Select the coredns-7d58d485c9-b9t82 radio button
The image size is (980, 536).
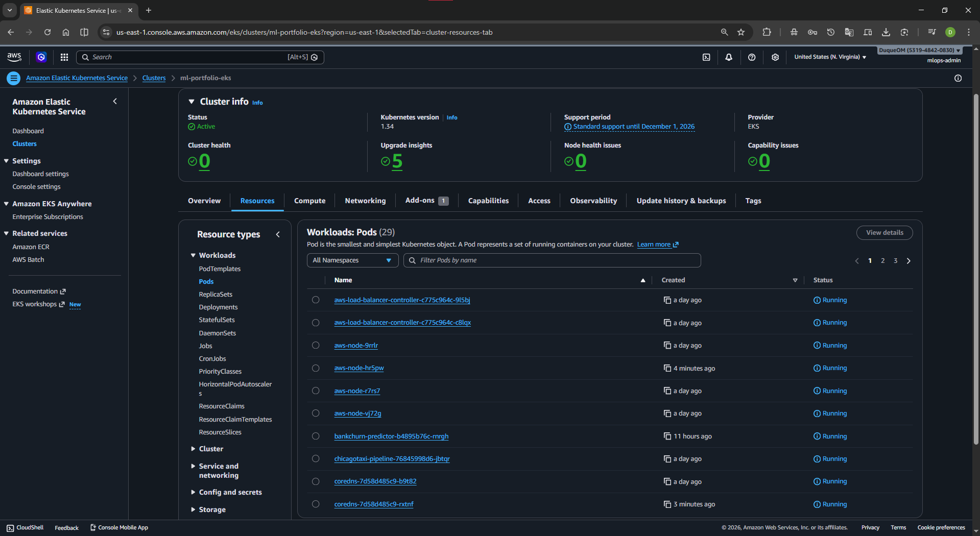[316, 481]
